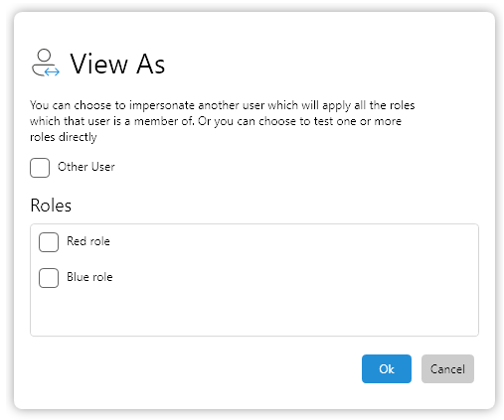Click 'roles directly' text in the description
504x420 pixels.
coord(64,137)
